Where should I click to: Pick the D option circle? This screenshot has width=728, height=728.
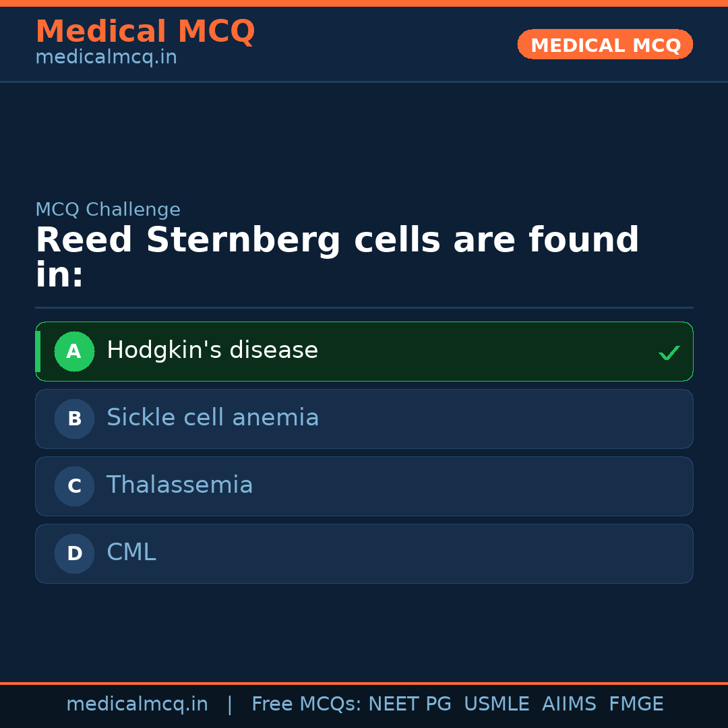pos(74,553)
